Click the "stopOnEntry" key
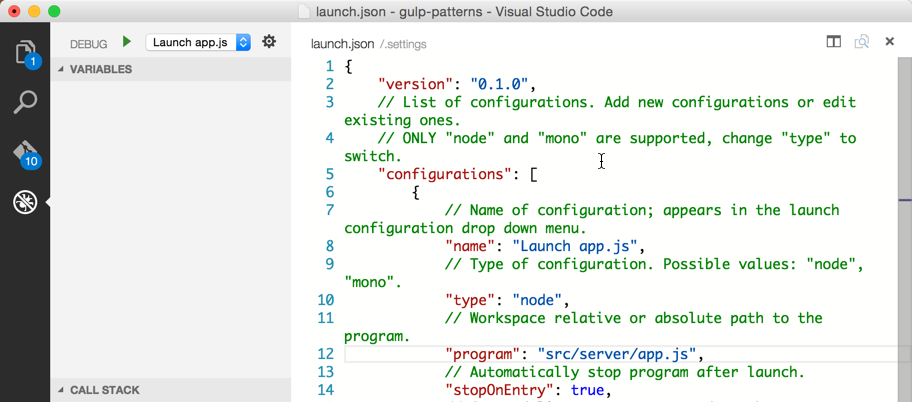The height and width of the screenshot is (402, 912). click(x=500, y=390)
